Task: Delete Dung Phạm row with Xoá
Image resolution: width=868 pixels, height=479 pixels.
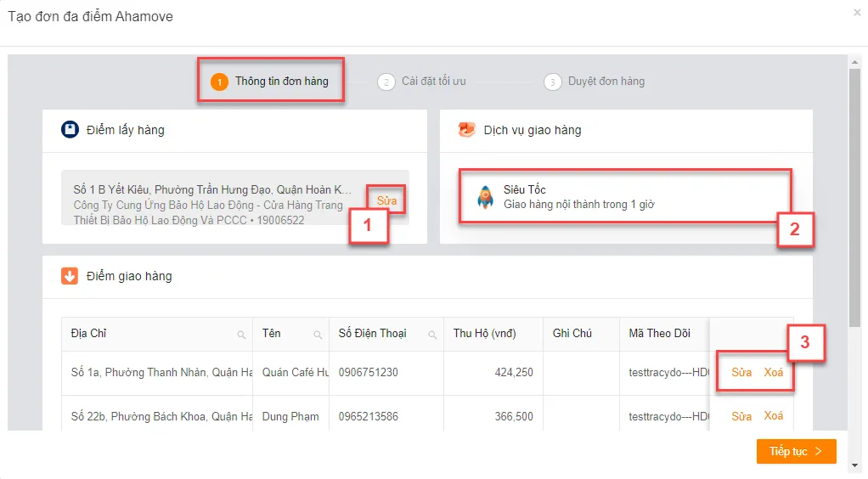Action: click(x=774, y=416)
